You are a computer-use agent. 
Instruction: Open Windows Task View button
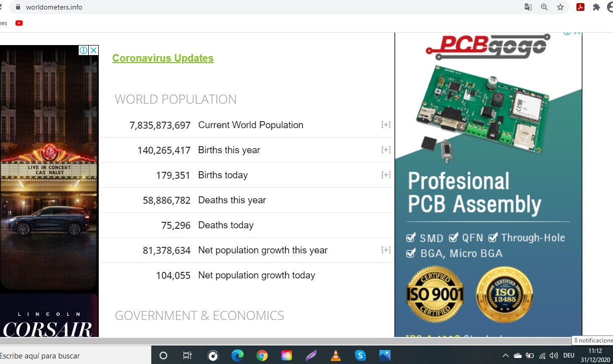[187, 355]
